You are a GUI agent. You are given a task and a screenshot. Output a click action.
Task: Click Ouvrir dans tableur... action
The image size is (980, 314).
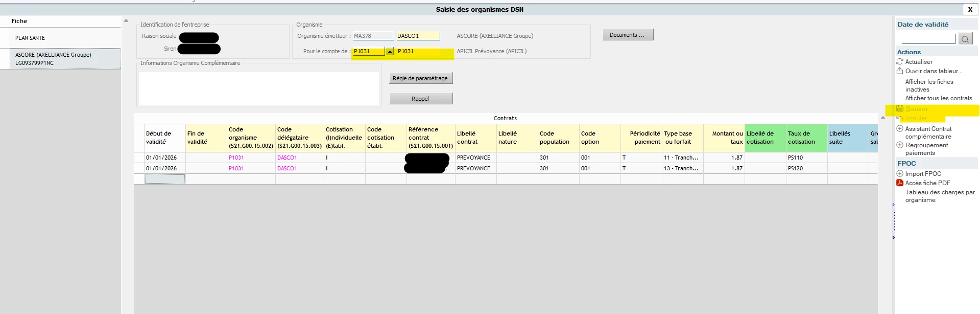click(x=934, y=71)
